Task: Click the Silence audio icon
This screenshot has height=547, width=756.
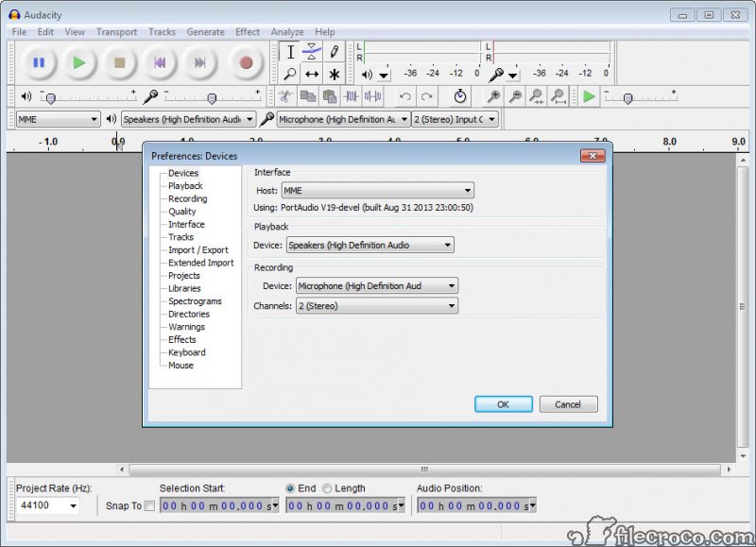Action: [x=372, y=97]
